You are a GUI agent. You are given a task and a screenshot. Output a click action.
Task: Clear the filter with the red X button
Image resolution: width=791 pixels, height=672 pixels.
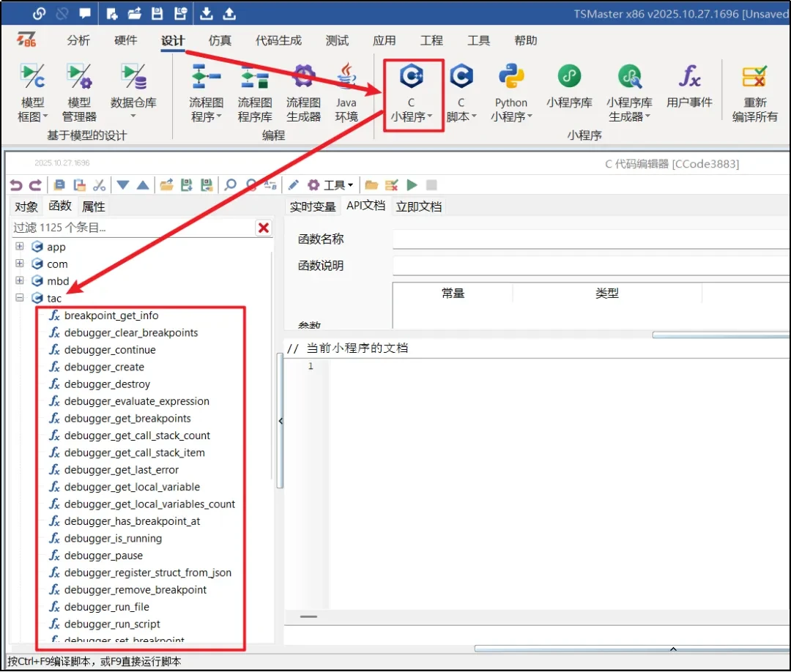[263, 228]
